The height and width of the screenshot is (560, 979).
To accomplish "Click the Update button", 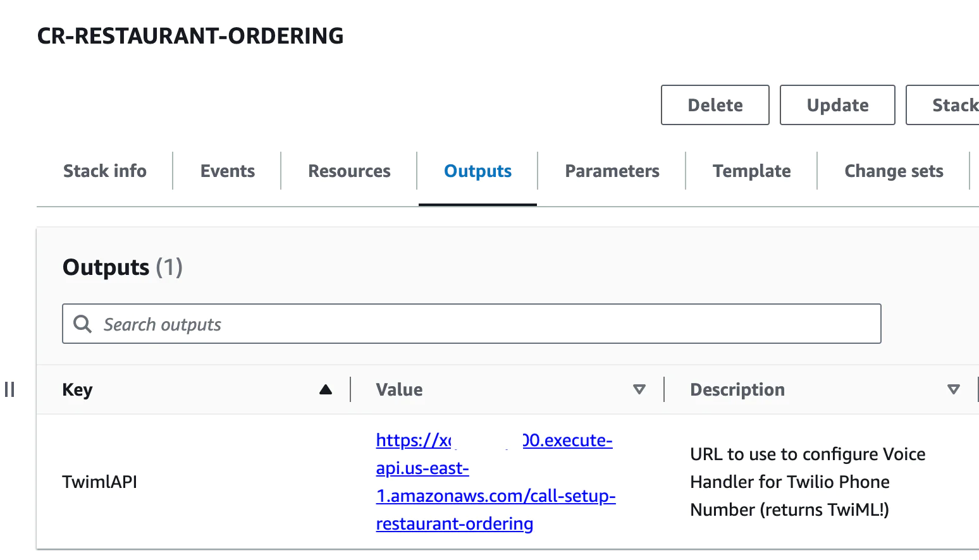I will pyautogui.click(x=837, y=105).
